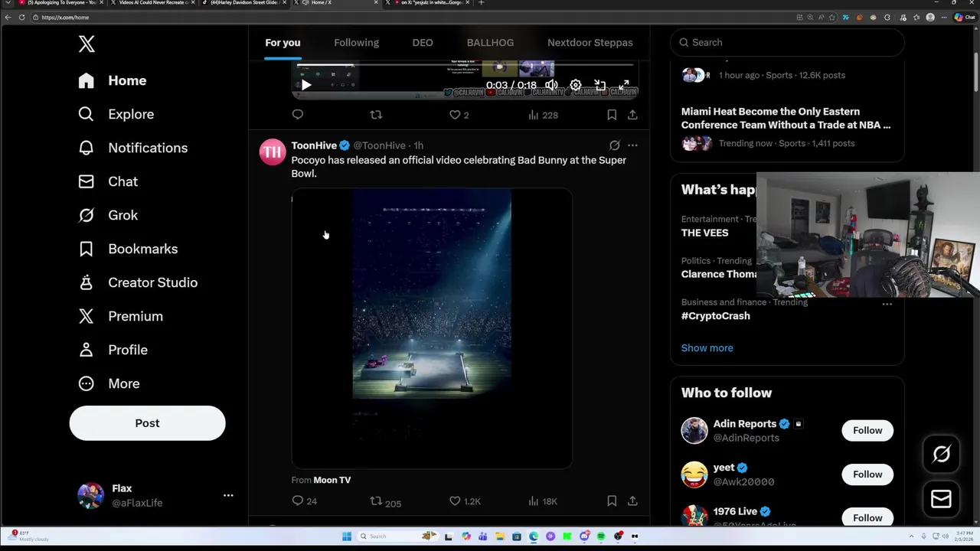
Task: Open the Windows Start menu
Action: tap(347, 536)
